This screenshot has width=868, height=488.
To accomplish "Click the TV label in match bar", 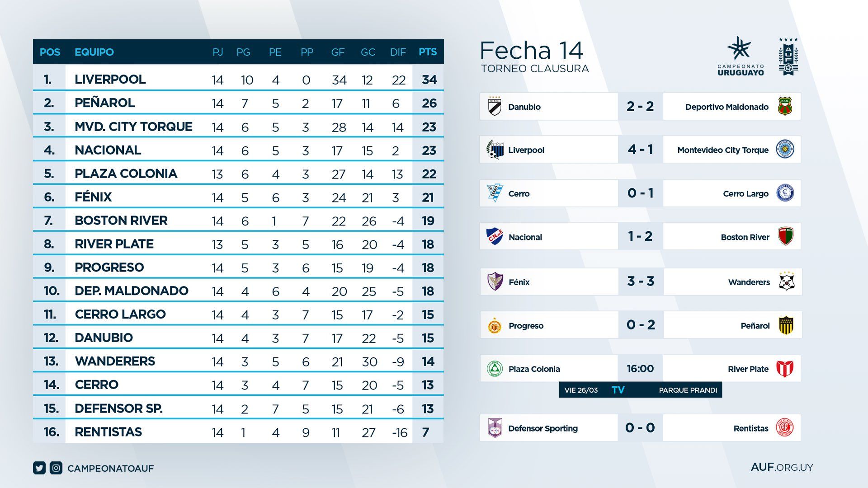I will click(618, 390).
